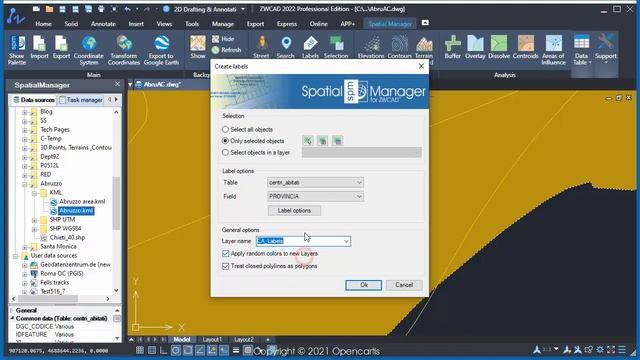Viewport: 640px width, 360px height.
Task: Select Chieti_40.shp in the tree
Action: [67, 238]
